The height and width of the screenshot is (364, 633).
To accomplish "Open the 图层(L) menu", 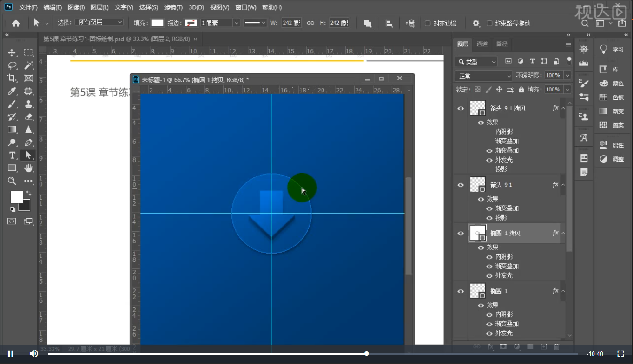I will point(99,7).
